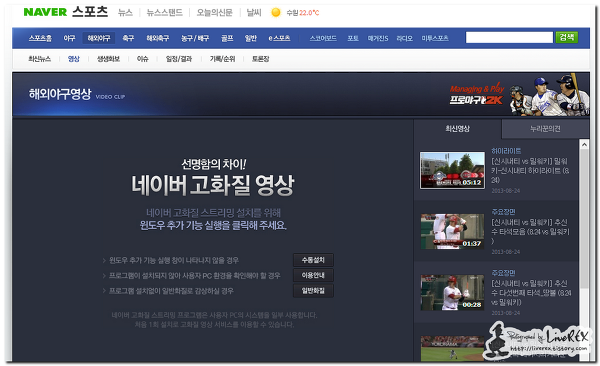Screen dimensions: 600x366
Task: Select the 농구/배구 menu item
Action: pyautogui.click(x=195, y=38)
